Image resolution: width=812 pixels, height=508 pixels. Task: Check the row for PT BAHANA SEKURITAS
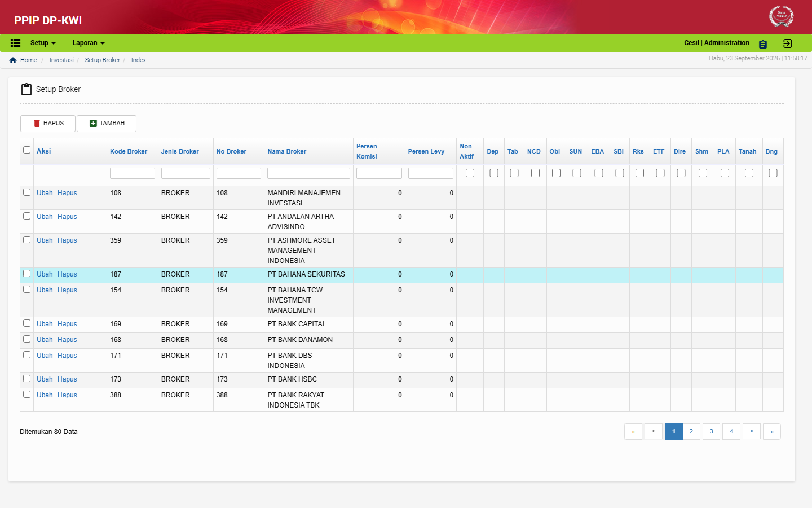coord(27,274)
